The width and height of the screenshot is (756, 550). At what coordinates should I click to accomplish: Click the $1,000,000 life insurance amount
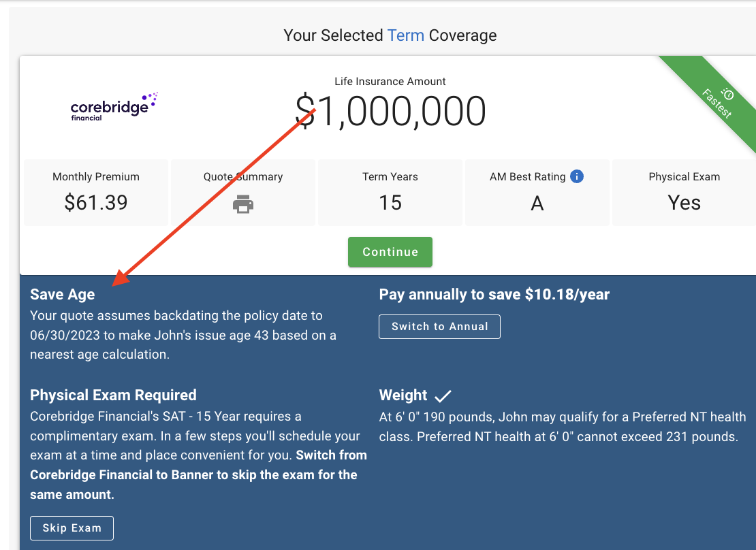pyautogui.click(x=390, y=111)
